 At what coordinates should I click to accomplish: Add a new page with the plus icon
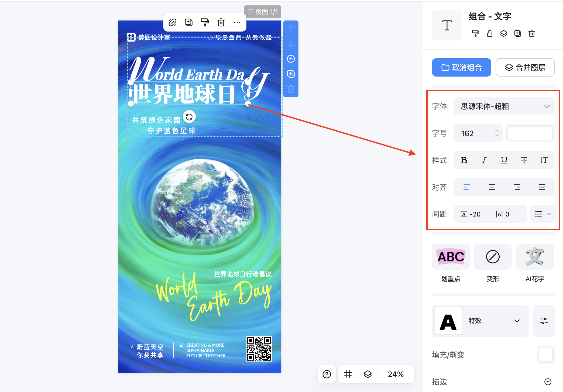[x=291, y=59]
